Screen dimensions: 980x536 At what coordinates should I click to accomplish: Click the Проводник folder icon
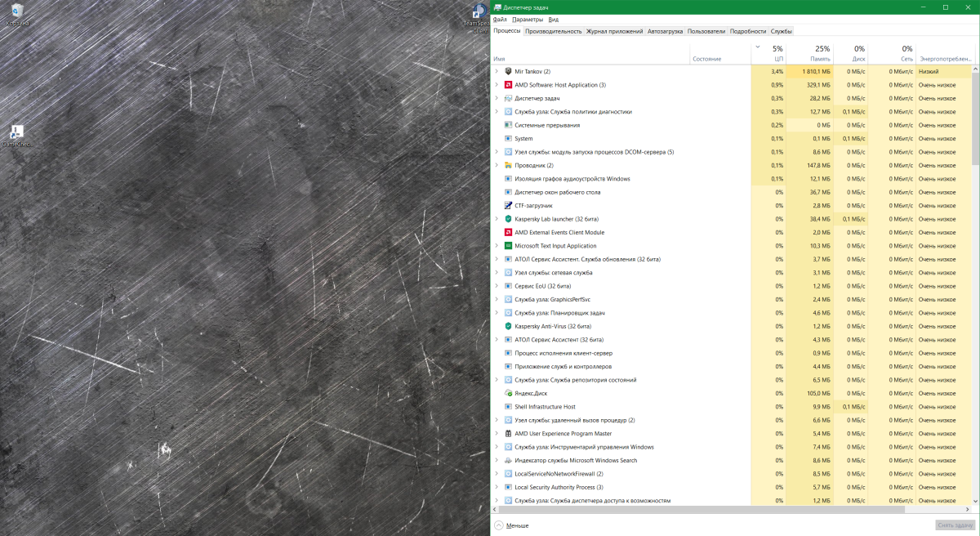tap(508, 165)
